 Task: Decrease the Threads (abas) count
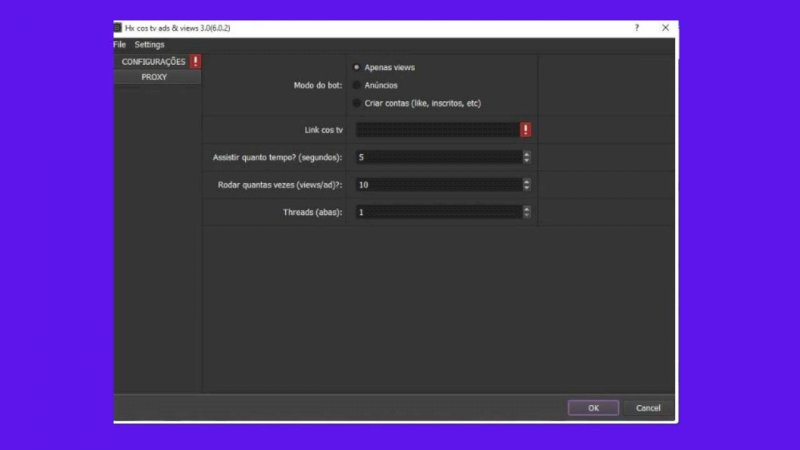pyautogui.click(x=527, y=215)
